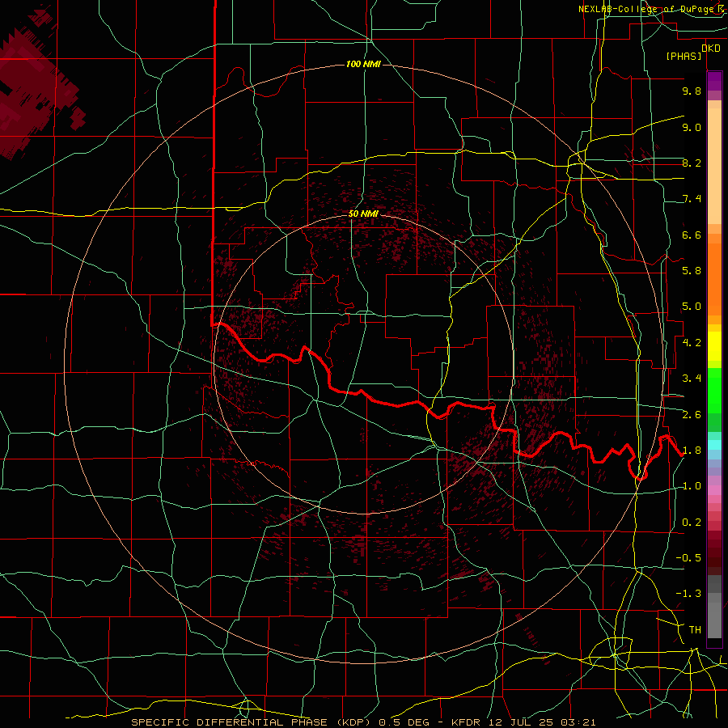Click the '50 NMI' range ring label
This screenshot has width=728, height=728.
363,214
